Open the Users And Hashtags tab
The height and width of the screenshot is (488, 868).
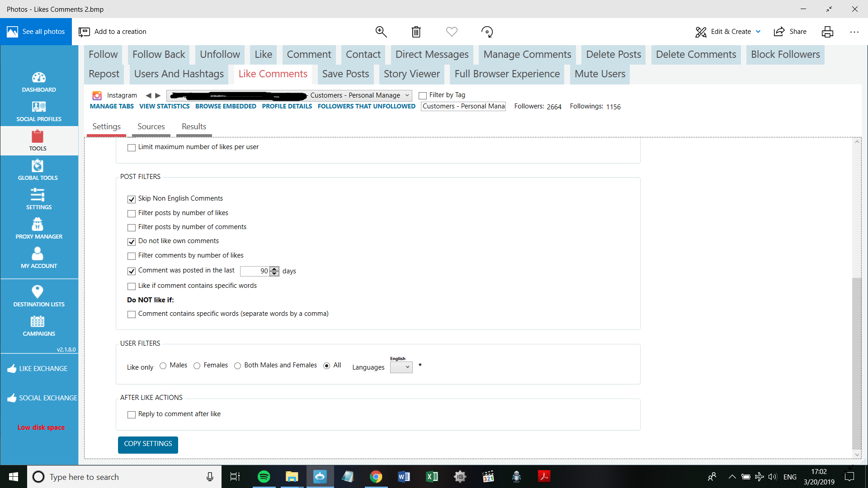point(179,74)
